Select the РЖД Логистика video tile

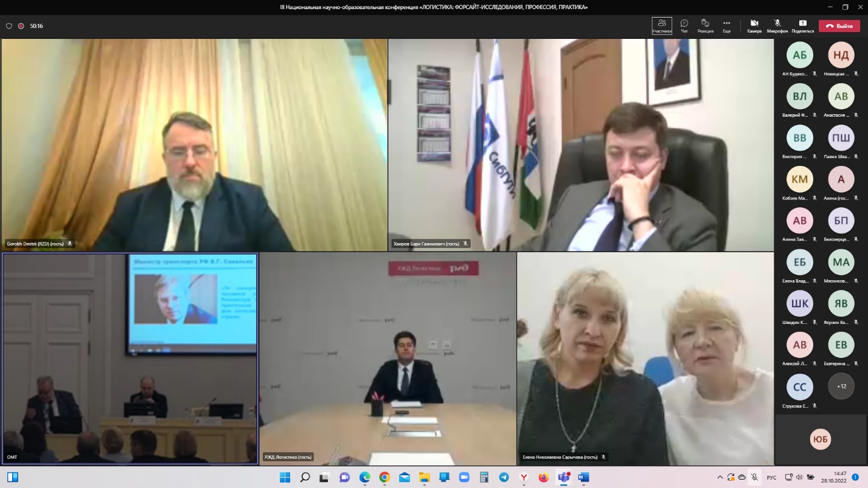(387, 359)
